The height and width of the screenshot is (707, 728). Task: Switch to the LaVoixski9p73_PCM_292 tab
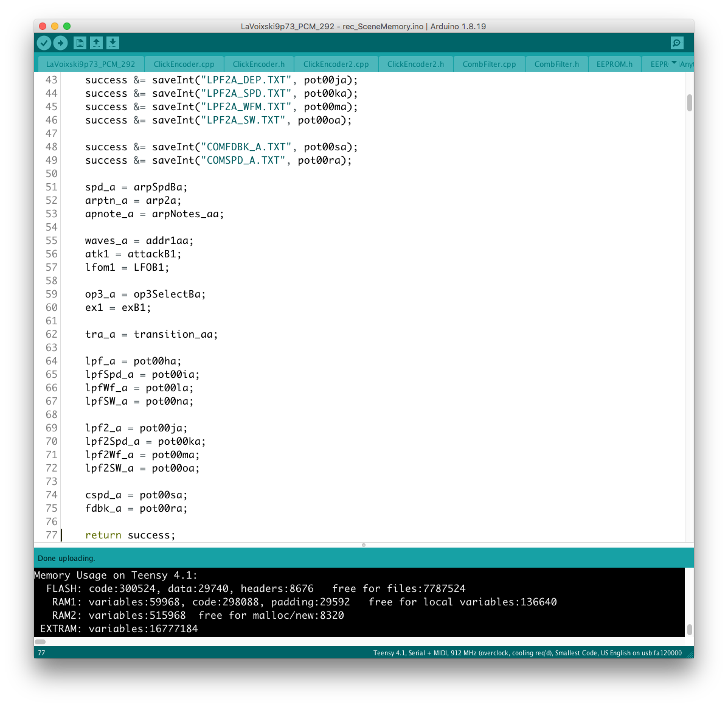click(x=91, y=64)
